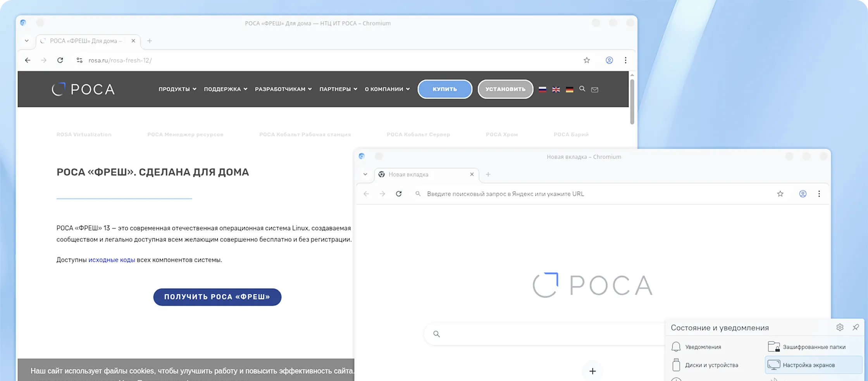Click ПОЛУЧИТЬ РОСА «ФРЕШ» button

[217, 297]
